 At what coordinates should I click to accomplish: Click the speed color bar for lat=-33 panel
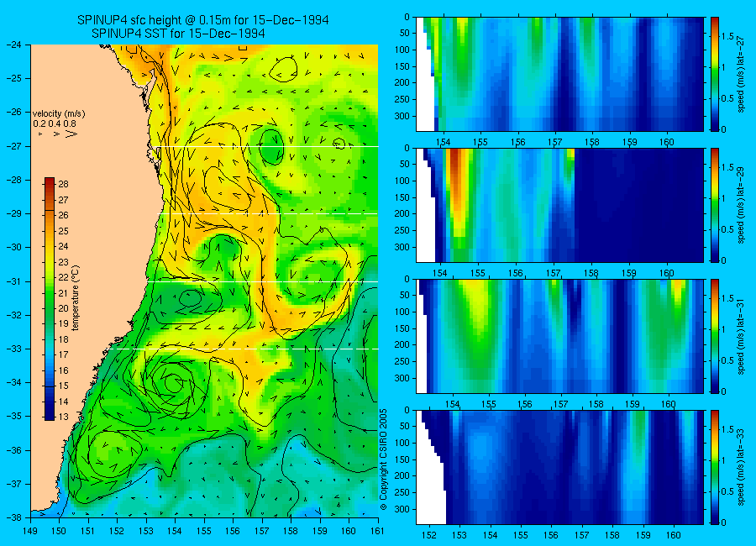click(x=715, y=467)
